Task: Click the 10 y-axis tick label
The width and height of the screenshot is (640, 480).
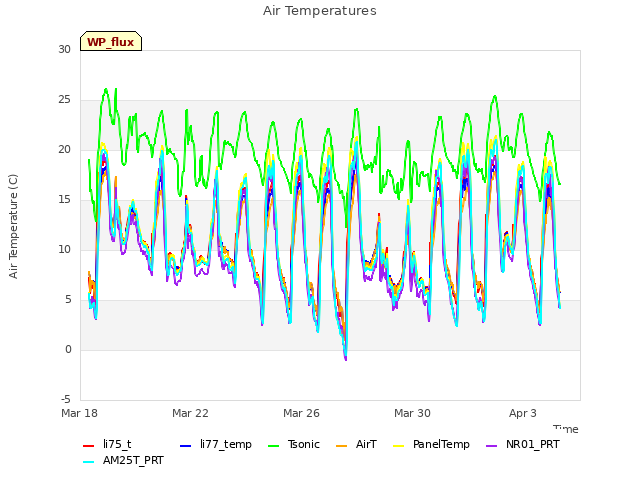Action: (64, 249)
